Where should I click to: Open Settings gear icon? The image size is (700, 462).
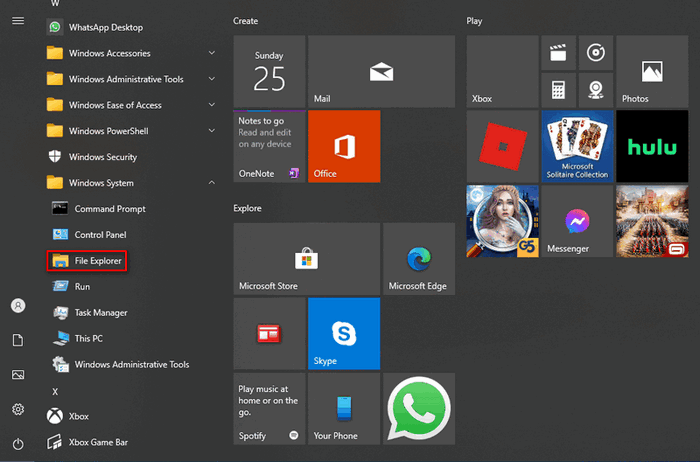tap(18, 409)
